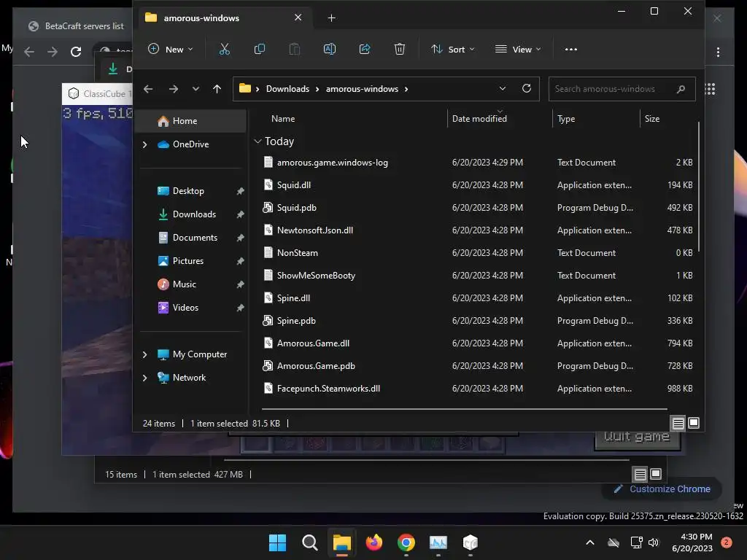Expand OneDrive in navigation pane
Viewport: 747px width, 560px height.
pos(145,144)
